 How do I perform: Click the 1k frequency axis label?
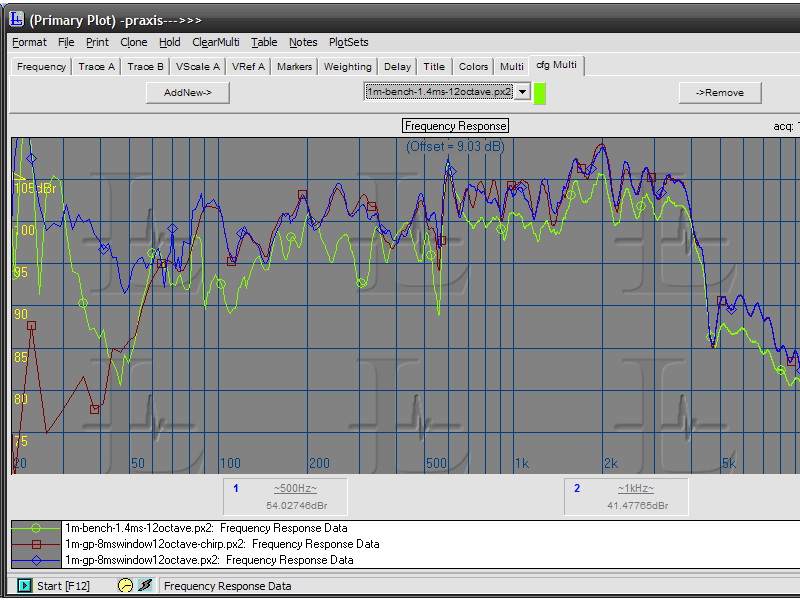click(x=522, y=463)
